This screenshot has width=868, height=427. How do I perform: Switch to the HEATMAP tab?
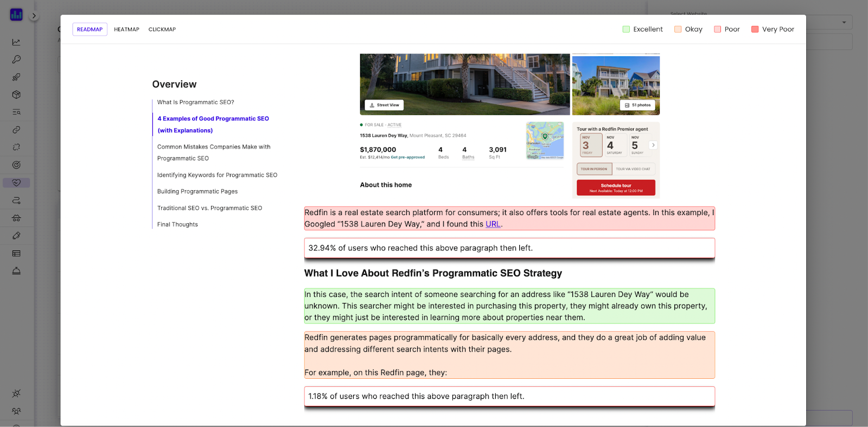click(x=126, y=29)
